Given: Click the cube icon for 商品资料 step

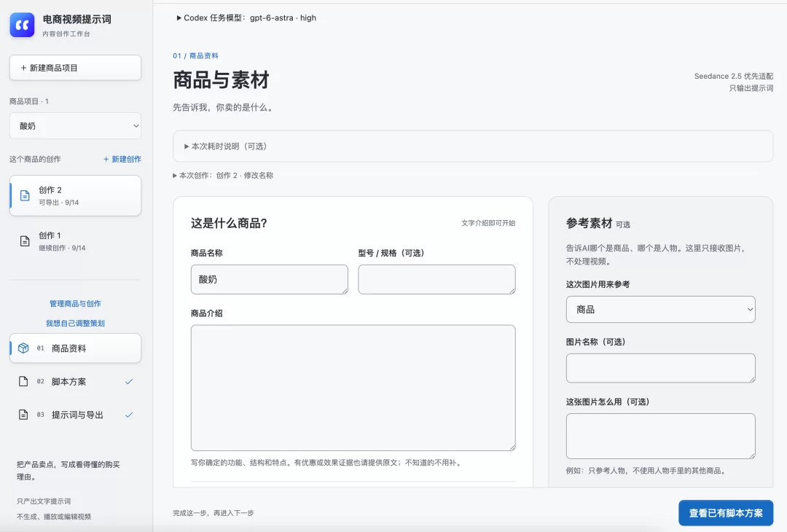Looking at the screenshot, I should [x=23, y=348].
